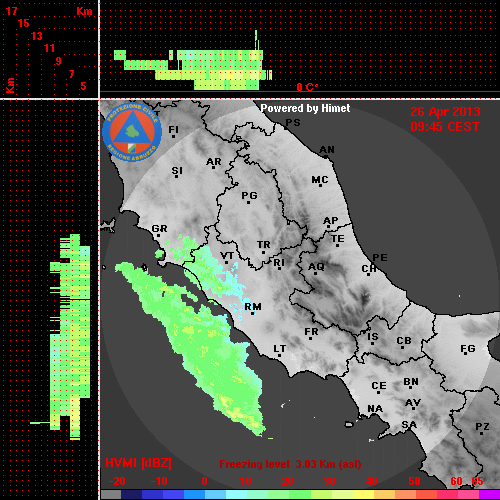Select the TE city label
500x500 pixels.
(x=338, y=239)
